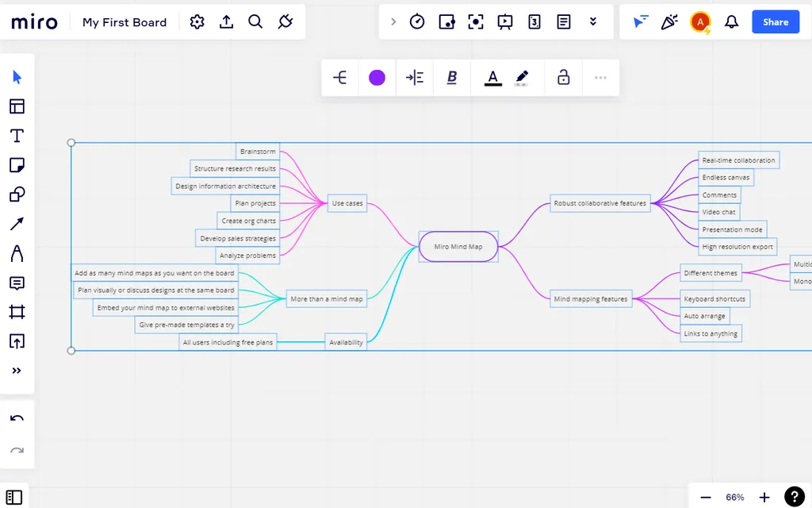
Task: Open the frames panel at bottom left
Action: click(14, 497)
